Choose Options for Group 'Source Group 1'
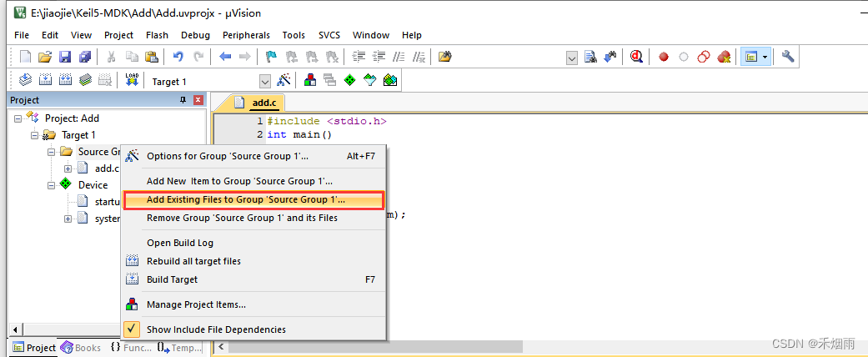The image size is (868, 357). 253,156
